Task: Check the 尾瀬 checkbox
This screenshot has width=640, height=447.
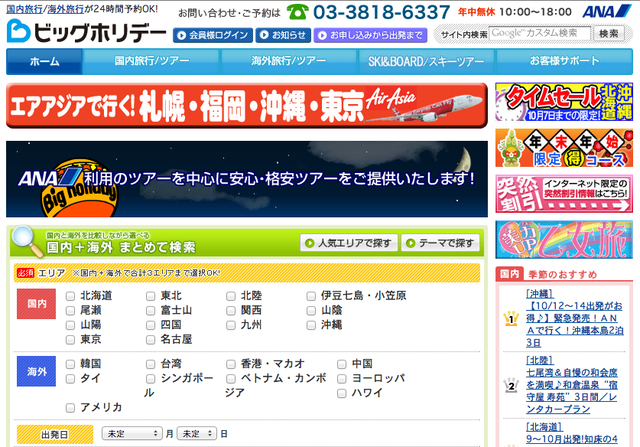Action: click(70, 311)
